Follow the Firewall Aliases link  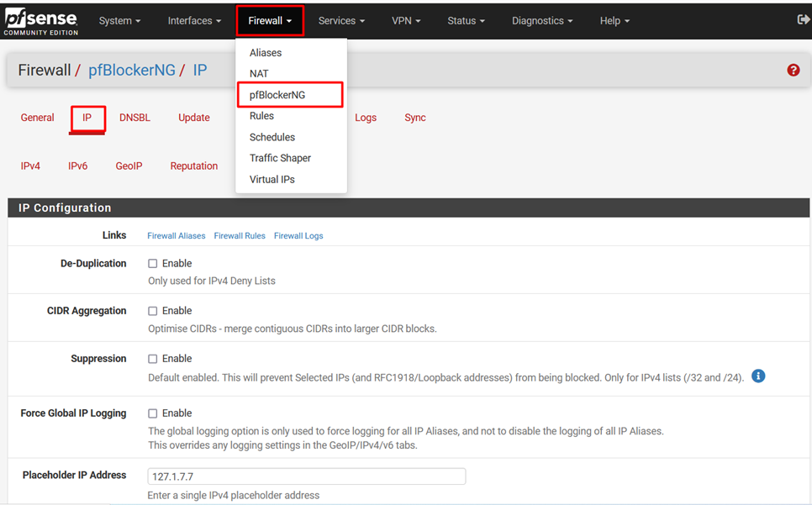point(176,236)
